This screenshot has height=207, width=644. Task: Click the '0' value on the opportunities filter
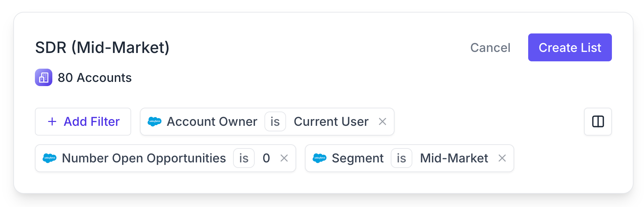click(x=266, y=158)
